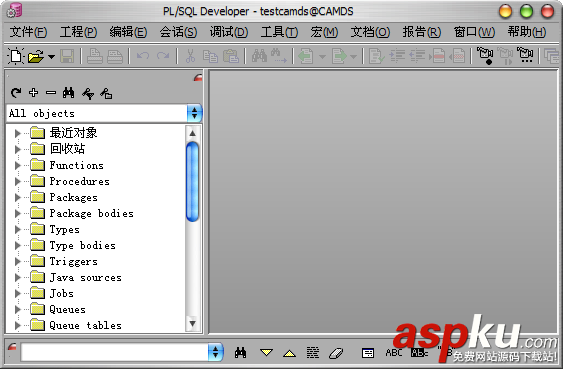Click the binoculars find icon in object browser
The height and width of the screenshot is (369, 563).
[x=68, y=93]
